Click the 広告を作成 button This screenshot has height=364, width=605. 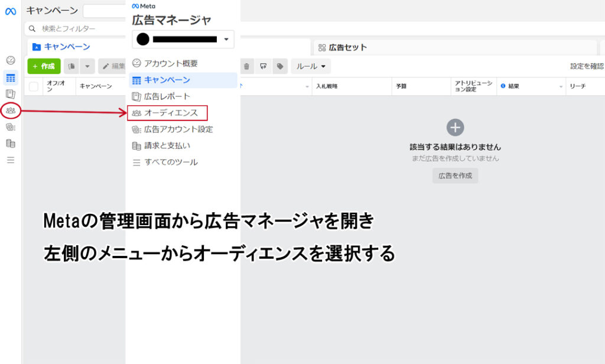coord(455,175)
